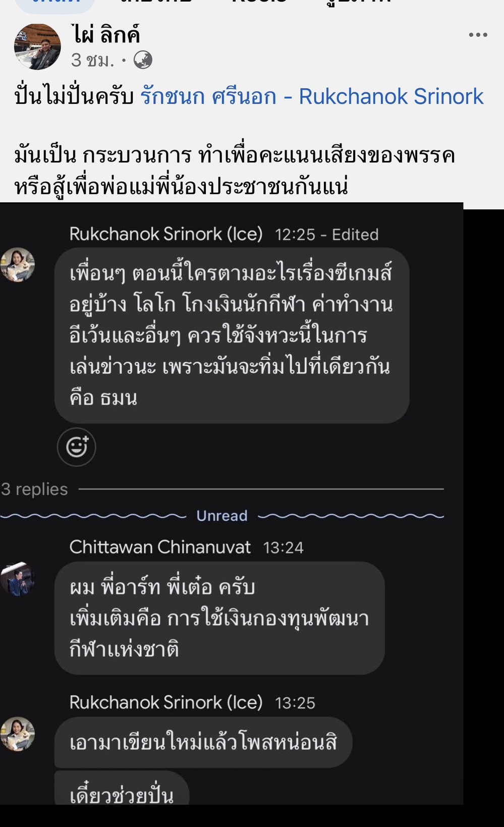Open ไผ่ ลิกค์ profile picture
Image resolution: width=504 pixels, height=827 pixels.
(x=37, y=46)
